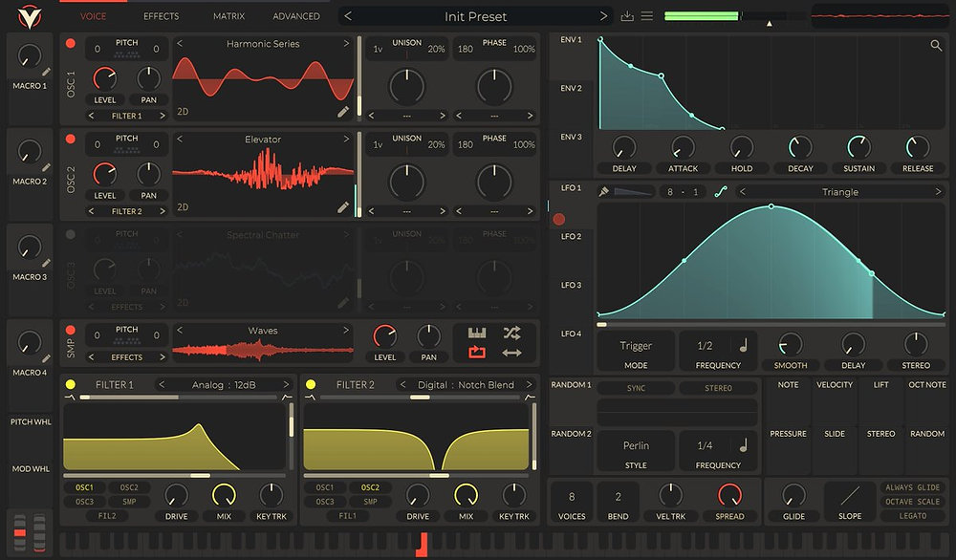The height and width of the screenshot is (560, 956).
Task: Enable OSC 3 with its power button
Action: pos(69,234)
